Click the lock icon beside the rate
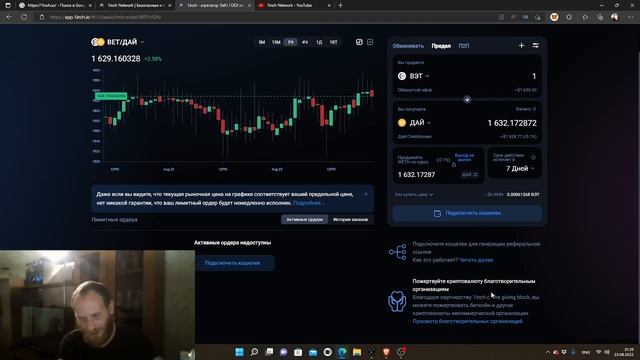The width and height of the screenshot is (640, 360). (453, 164)
